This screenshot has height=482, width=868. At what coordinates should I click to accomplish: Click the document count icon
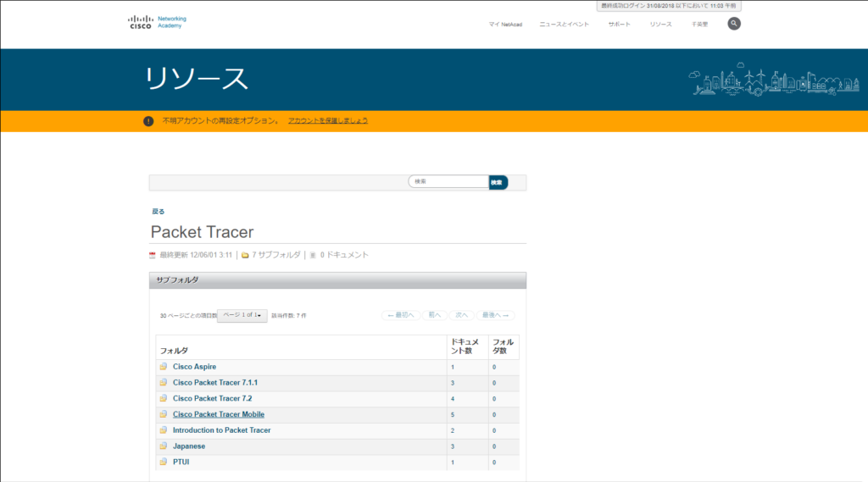(313, 255)
